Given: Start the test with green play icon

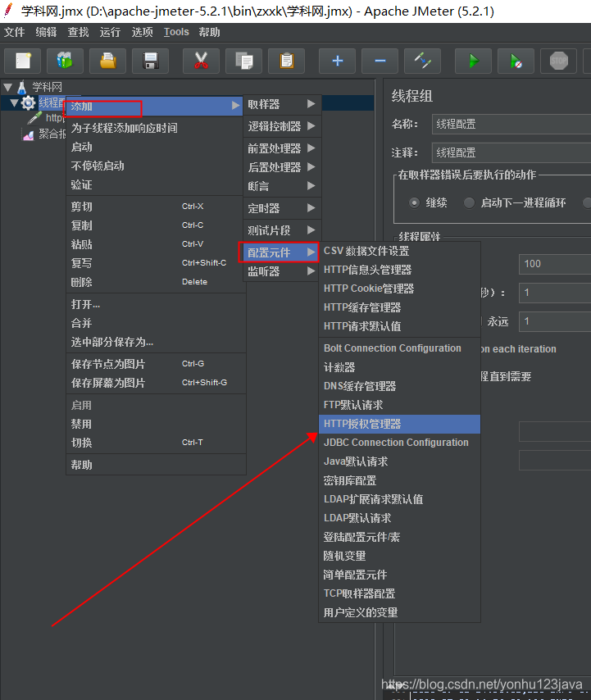Looking at the screenshot, I should [474, 61].
